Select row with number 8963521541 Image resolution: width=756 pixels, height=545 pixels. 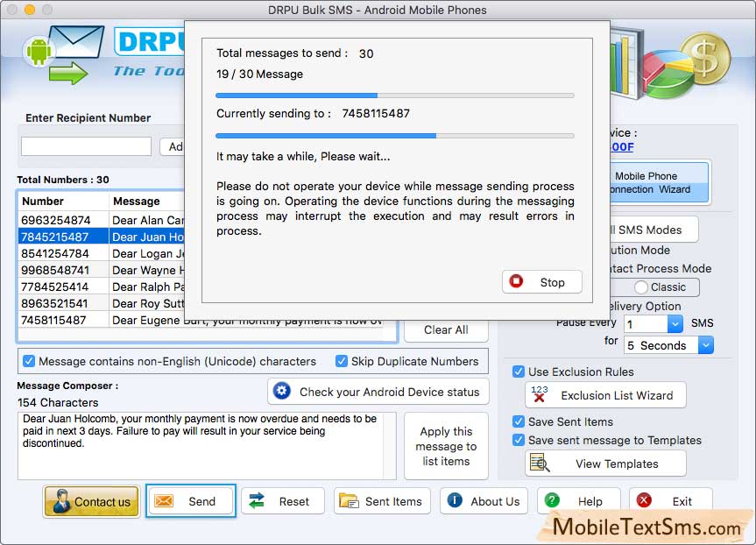[102, 303]
